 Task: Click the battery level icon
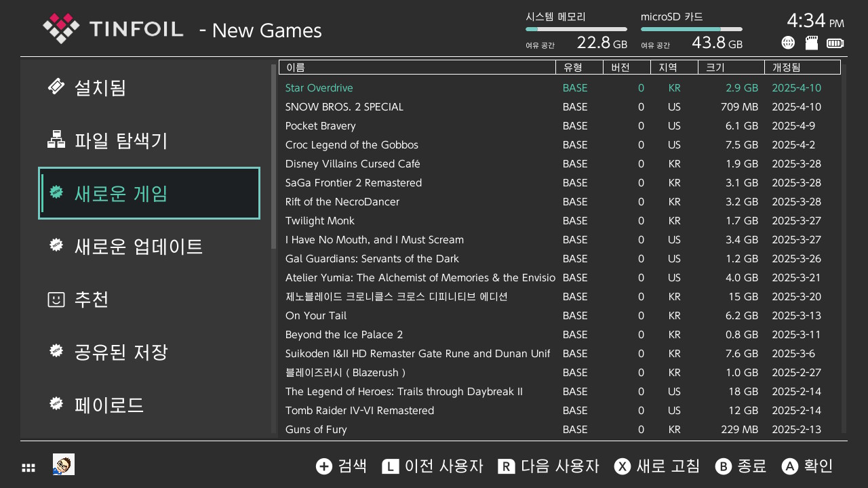click(x=835, y=43)
